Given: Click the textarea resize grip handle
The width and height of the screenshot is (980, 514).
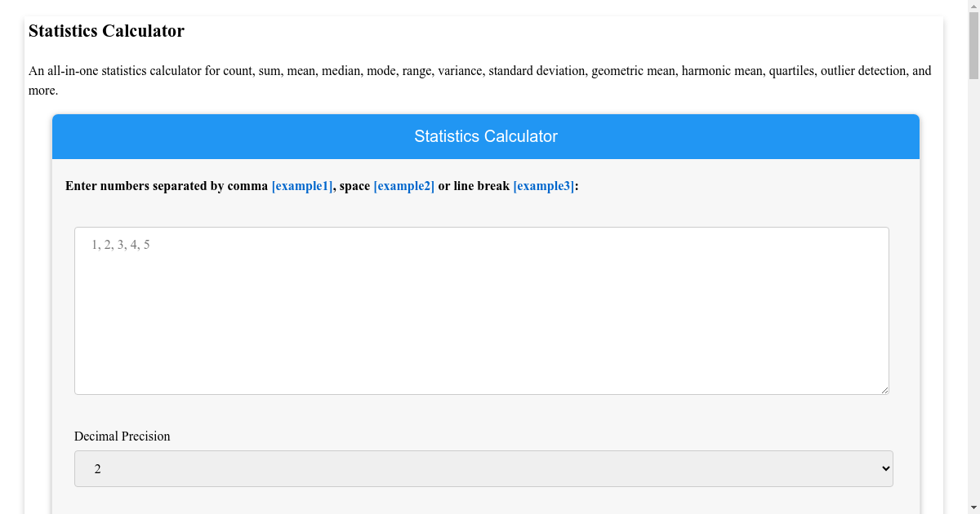Looking at the screenshot, I should (885, 390).
